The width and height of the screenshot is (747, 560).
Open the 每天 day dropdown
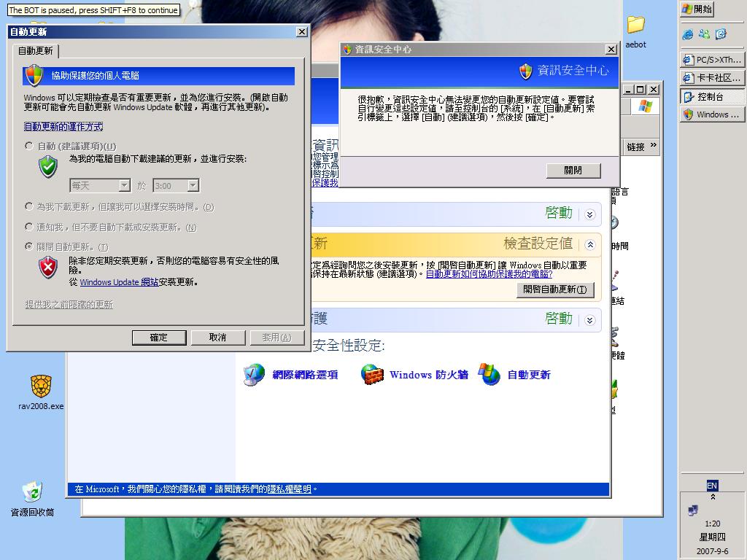coord(124,185)
